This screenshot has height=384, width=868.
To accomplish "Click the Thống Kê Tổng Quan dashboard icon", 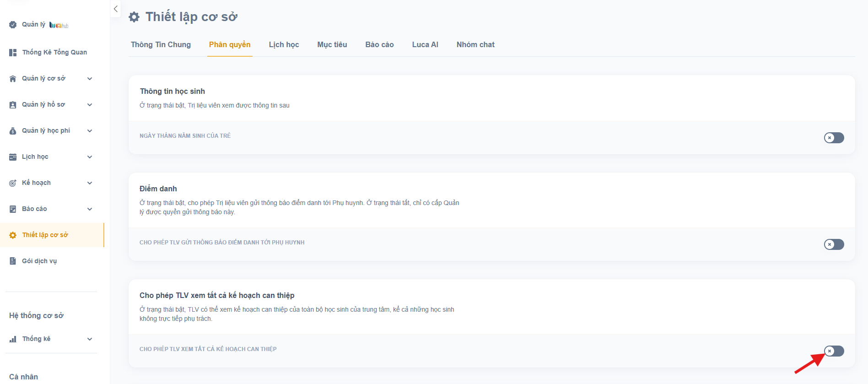I will pyautogui.click(x=13, y=53).
